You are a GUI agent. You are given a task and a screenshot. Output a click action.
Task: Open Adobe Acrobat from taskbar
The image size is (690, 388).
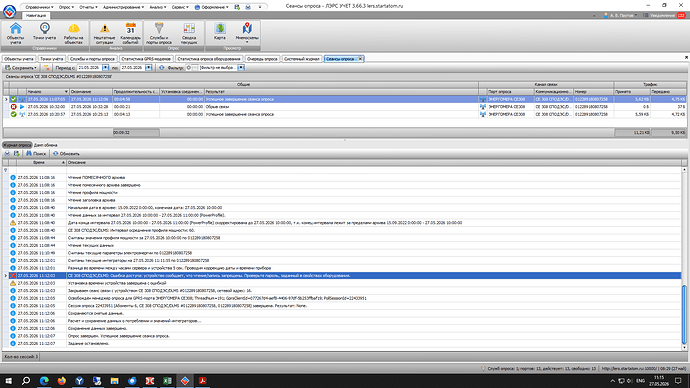coord(202,381)
